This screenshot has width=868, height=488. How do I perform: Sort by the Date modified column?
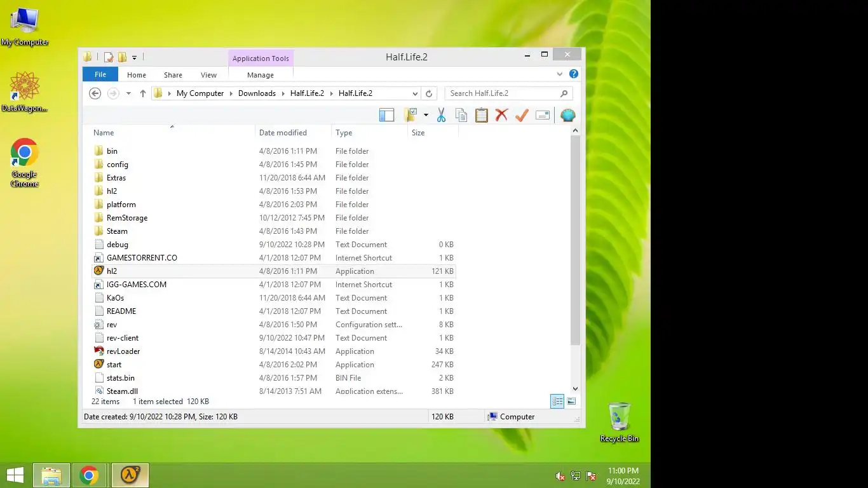click(x=293, y=133)
